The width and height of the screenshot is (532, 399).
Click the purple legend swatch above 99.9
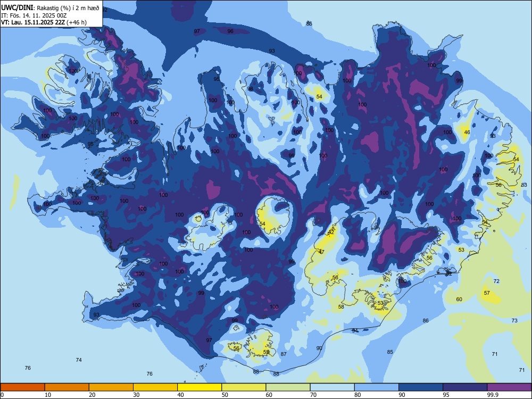[x=509, y=387]
